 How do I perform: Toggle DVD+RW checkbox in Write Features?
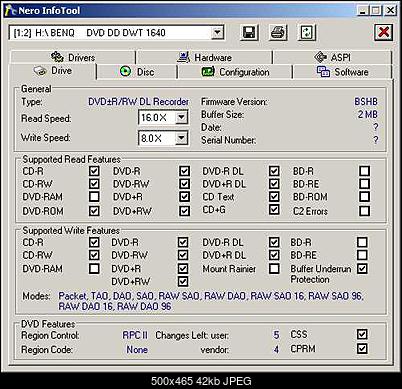point(183,281)
